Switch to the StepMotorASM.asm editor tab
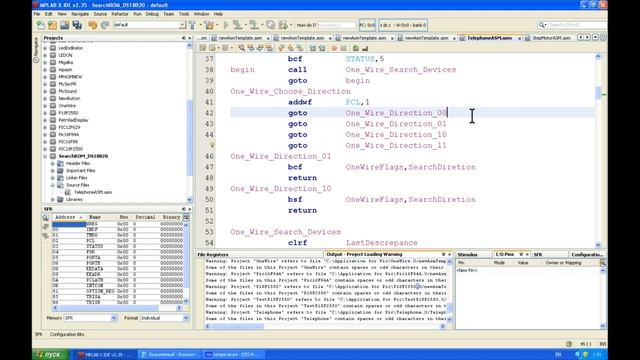The width and height of the screenshot is (640, 360). coord(551,38)
